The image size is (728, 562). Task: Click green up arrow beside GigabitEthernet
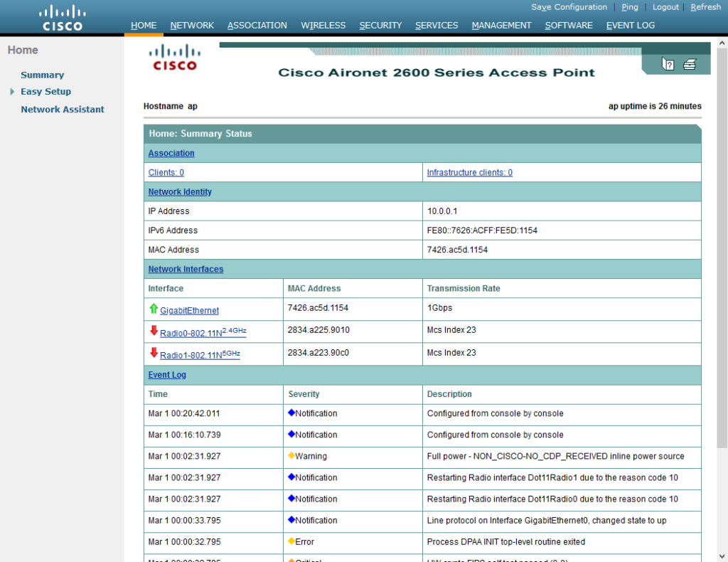[x=154, y=309]
